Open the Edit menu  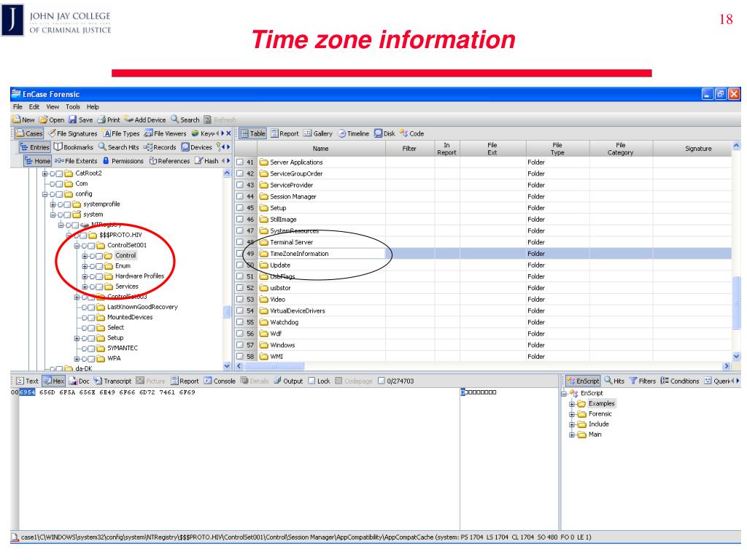pyautogui.click(x=34, y=106)
